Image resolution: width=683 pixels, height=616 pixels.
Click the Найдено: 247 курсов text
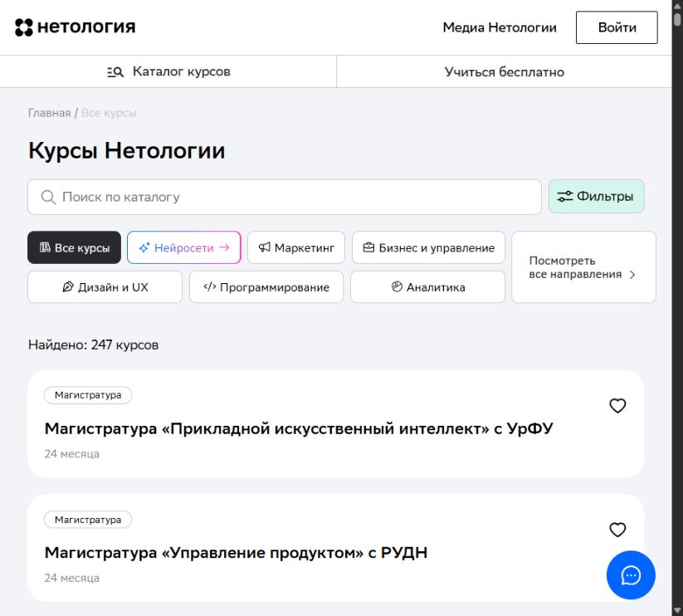click(x=93, y=345)
